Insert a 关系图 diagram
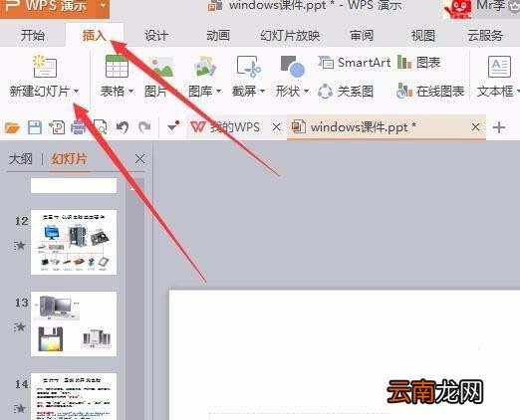Viewport: 520px width, 420px height. click(346, 91)
